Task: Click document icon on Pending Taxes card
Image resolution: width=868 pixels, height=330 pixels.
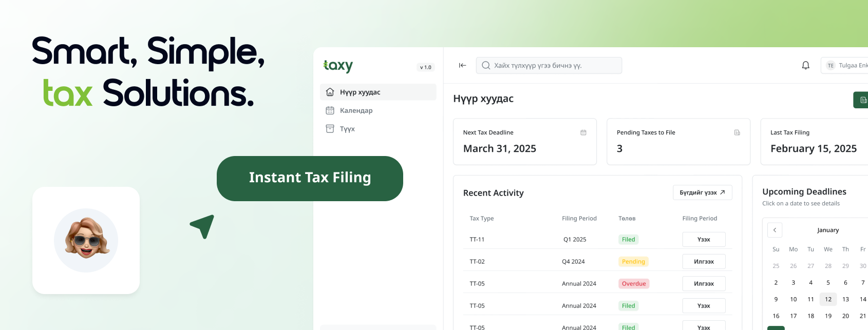Action: pyautogui.click(x=737, y=132)
